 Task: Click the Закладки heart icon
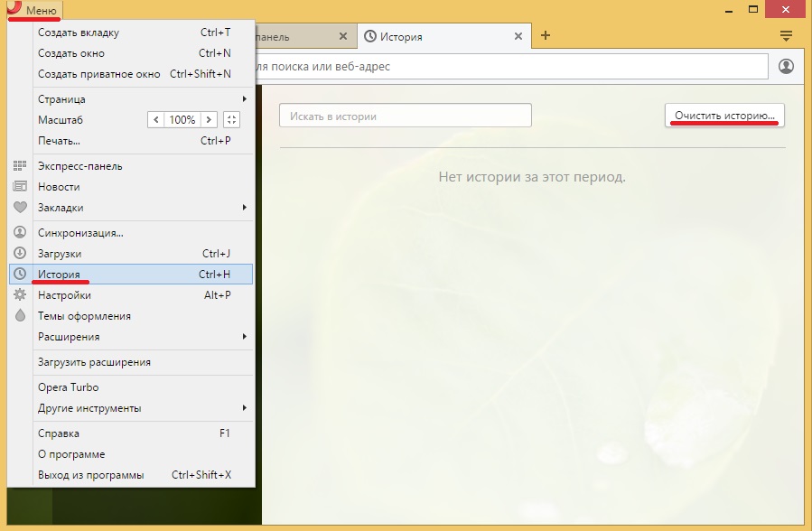[20, 207]
